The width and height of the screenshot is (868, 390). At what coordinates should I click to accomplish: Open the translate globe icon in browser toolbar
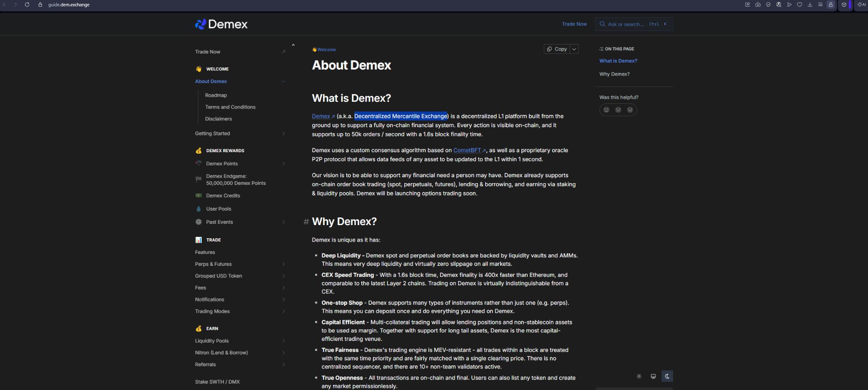coord(779,5)
